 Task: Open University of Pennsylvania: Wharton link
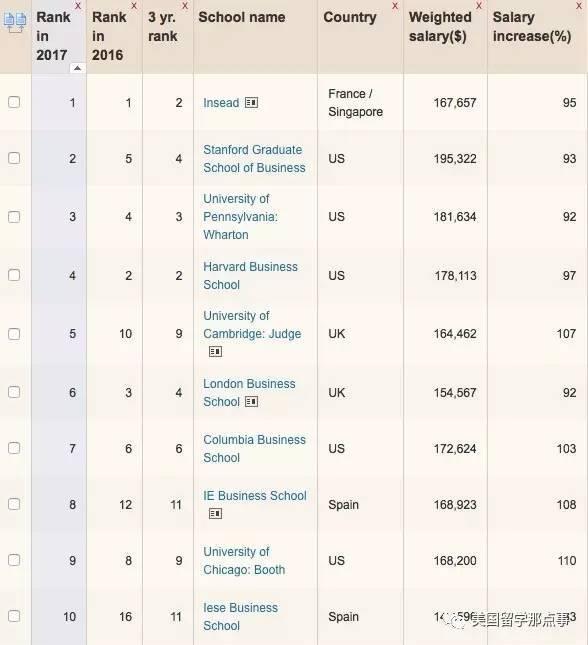(240, 217)
